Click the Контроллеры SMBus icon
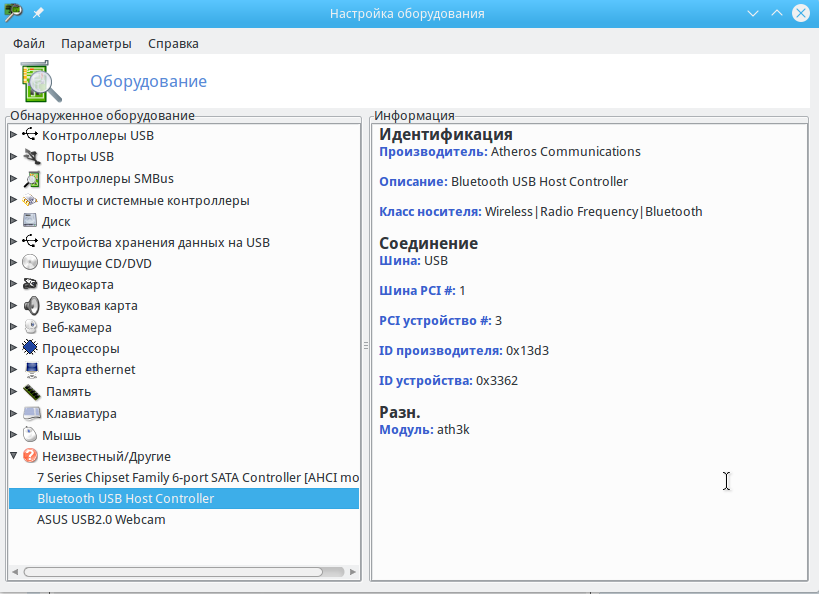Viewport: 819px width, 594px height. coord(32,179)
